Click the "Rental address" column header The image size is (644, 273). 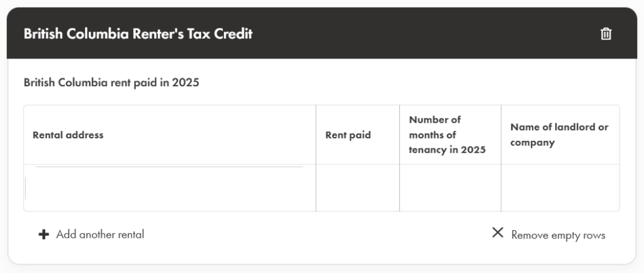(68, 135)
